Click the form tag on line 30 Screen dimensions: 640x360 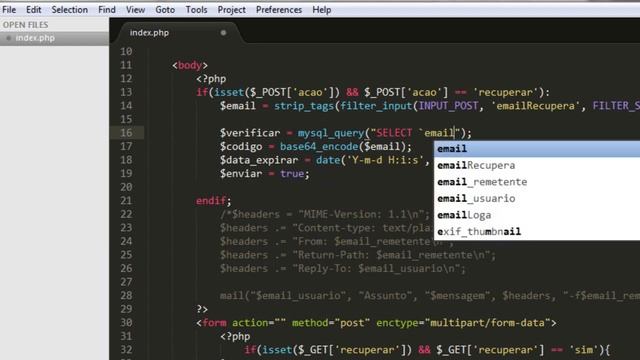click(x=214, y=323)
